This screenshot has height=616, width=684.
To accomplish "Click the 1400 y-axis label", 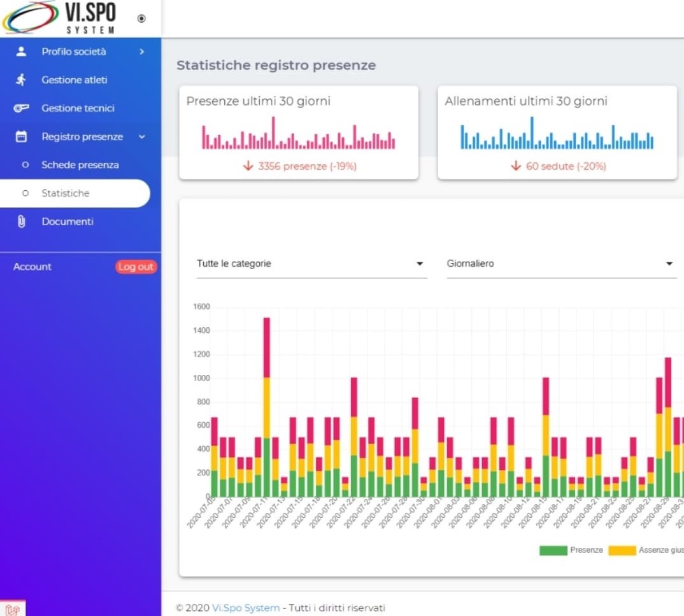I will click(x=201, y=330).
